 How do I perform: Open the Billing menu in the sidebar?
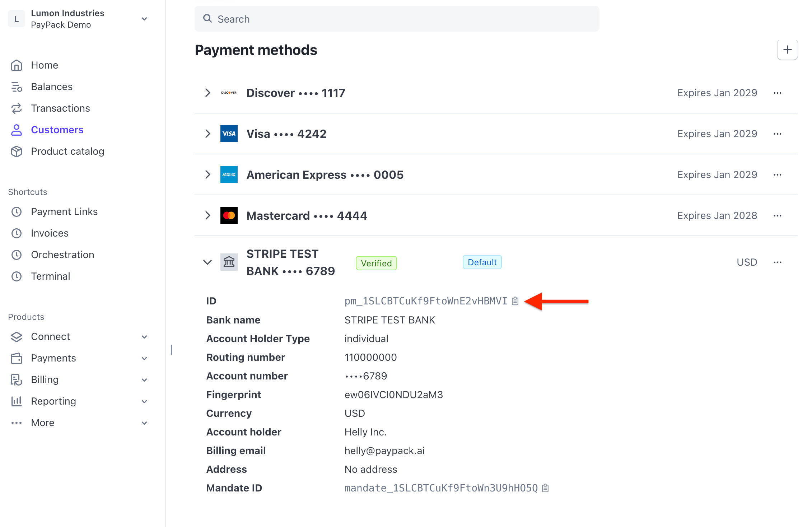pyautogui.click(x=44, y=379)
